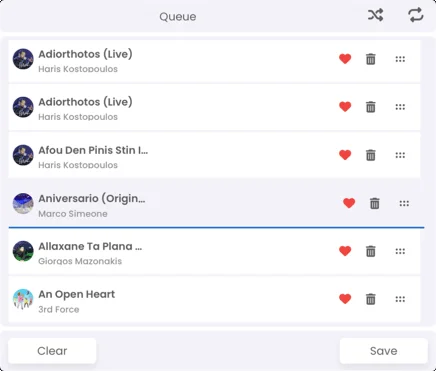Image resolution: width=436 pixels, height=371 pixels.
Task: Clear the entire queue
Action: (52, 351)
